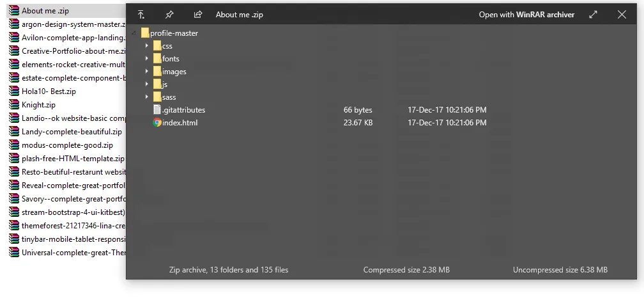Collapse the profile-master folder tree
Image resolution: width=644 pixels, height=300 pixels.
(x=134, y=33)
